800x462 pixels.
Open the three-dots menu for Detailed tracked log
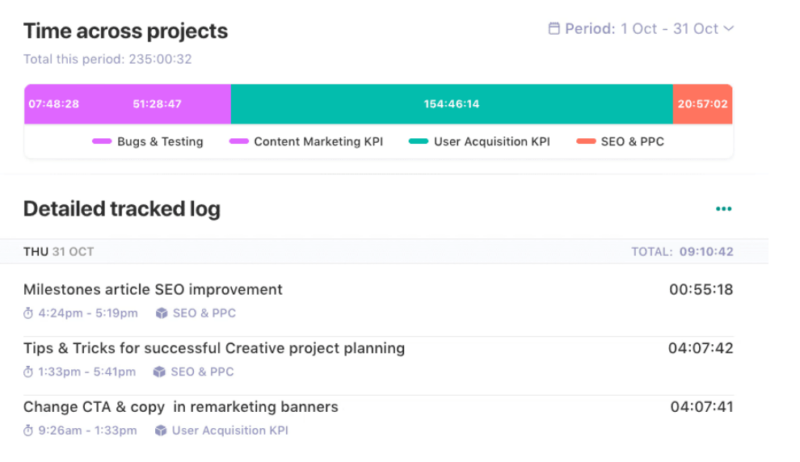point(724,209)
